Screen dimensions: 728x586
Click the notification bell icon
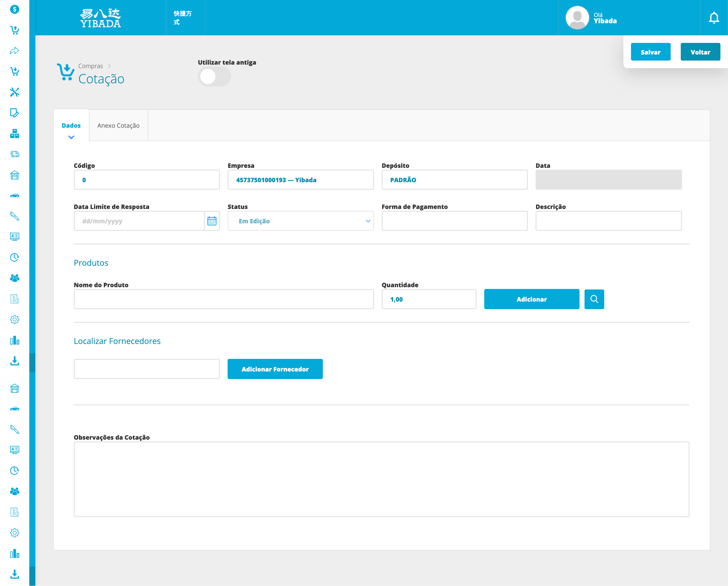point(713,18)
